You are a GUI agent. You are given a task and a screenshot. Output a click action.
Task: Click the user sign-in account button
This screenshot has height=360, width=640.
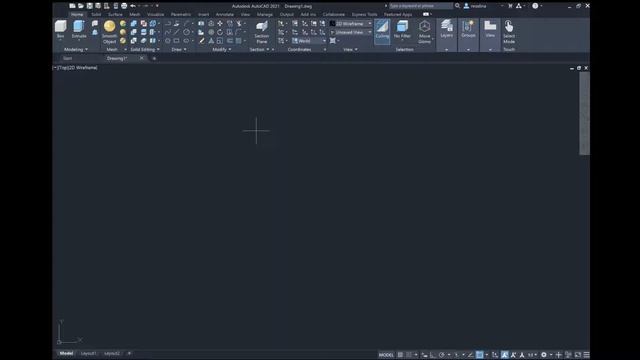tap(475, 6)
